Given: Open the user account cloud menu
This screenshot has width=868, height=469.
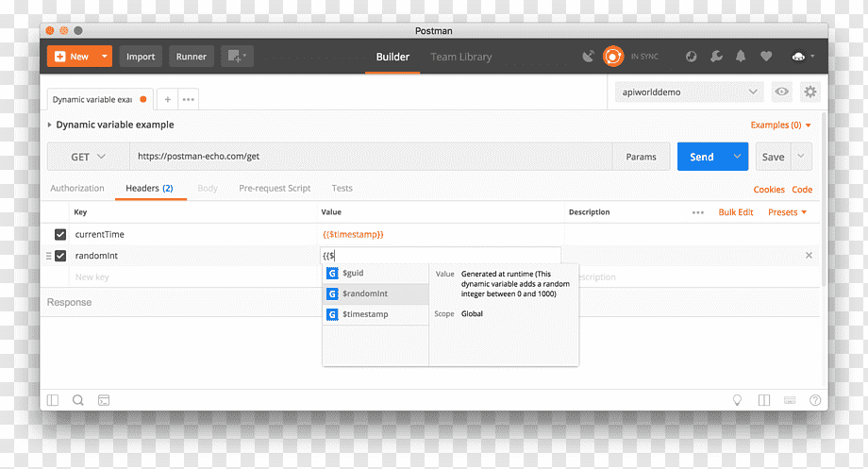Looking at the screenshot, I should tap(803, 57).
